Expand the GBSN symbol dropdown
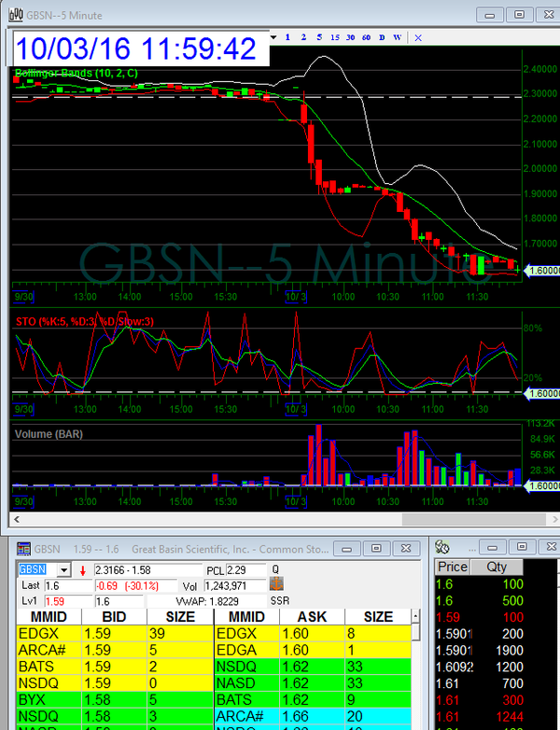560x730 pixels. tap(63, 569)
